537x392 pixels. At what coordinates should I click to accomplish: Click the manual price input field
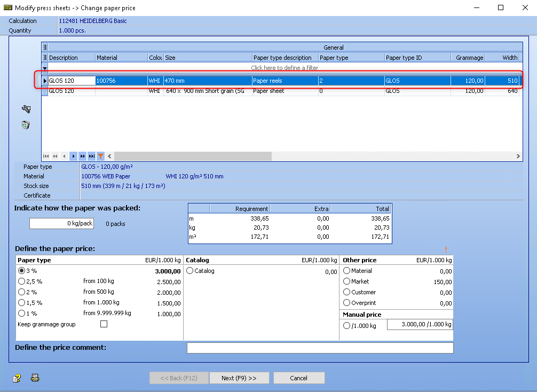pyautogui.click(x=420, y=325)
